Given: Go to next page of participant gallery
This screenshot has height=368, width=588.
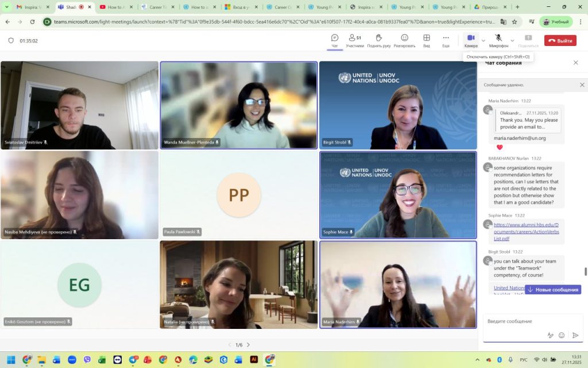Looking at the screenshot, I should point(248,345).
